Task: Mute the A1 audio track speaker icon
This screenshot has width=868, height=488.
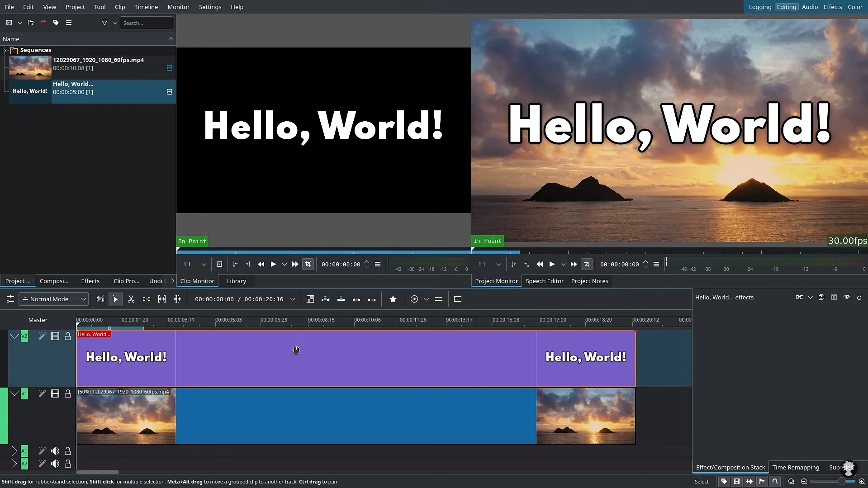Action: point(55,450)
